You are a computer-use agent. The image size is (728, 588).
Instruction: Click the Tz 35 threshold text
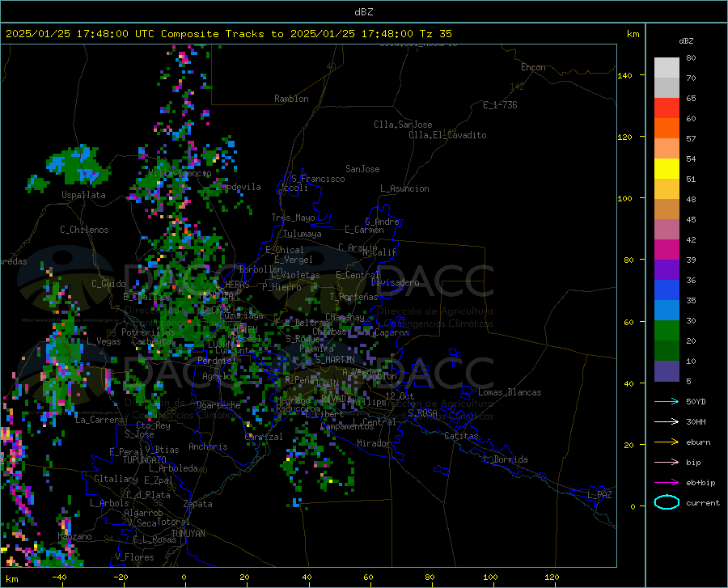tap(435, 34)
